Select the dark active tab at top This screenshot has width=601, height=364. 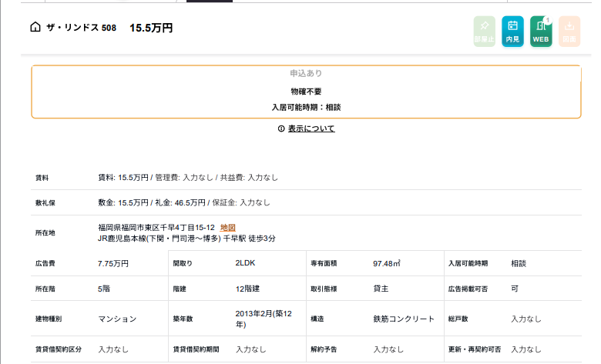pyautogui.click(x=210, y=1)
